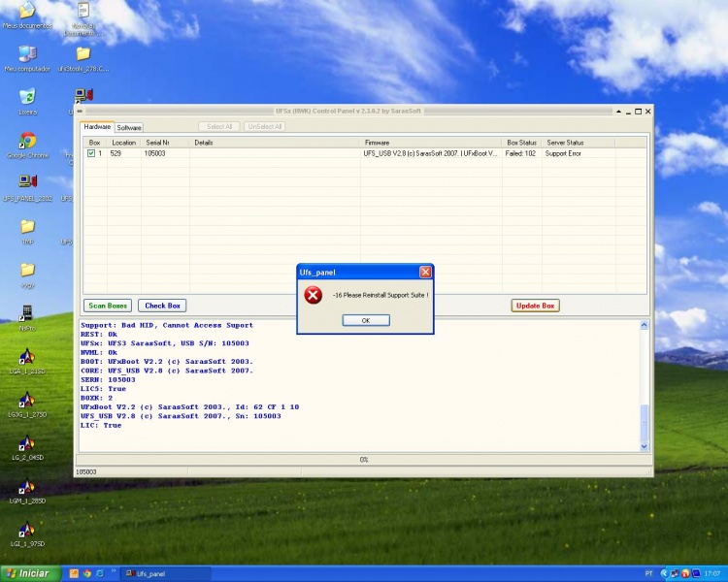Image resolution: width=728 pixels, height=582 pixels.
Task: Click the 'Support: Bad HID' log line
Action: click(x=167, y=325)
